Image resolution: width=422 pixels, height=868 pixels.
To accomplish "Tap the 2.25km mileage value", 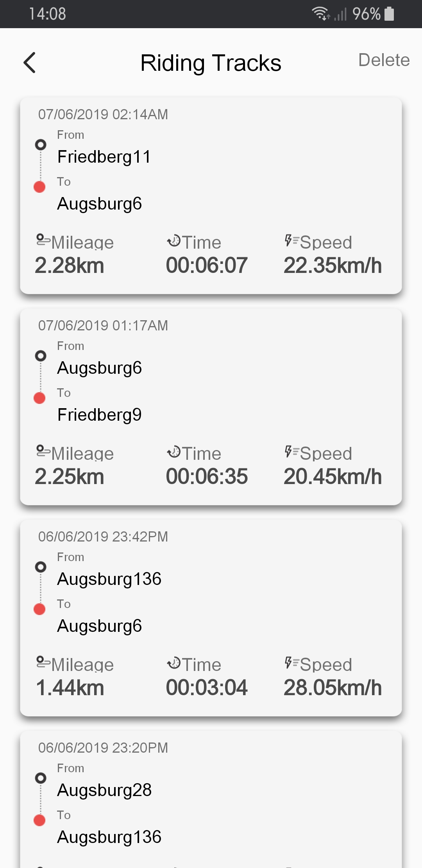I will point(70,477).
